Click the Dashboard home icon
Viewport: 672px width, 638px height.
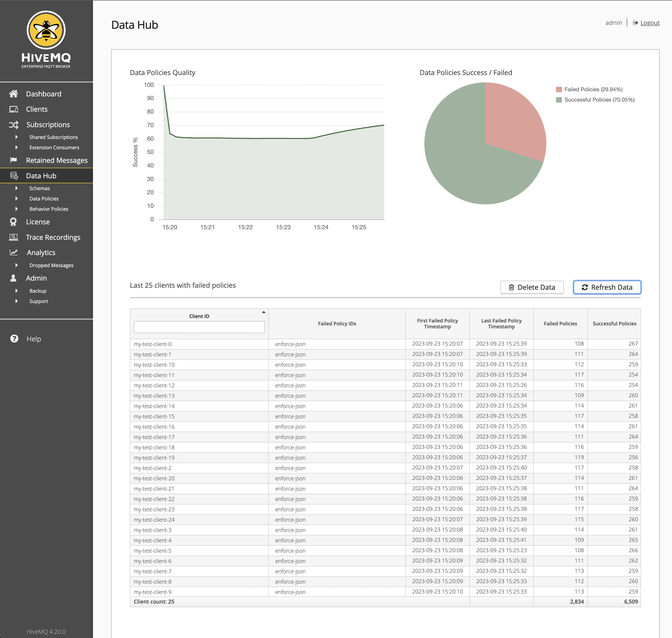(14, 94)
